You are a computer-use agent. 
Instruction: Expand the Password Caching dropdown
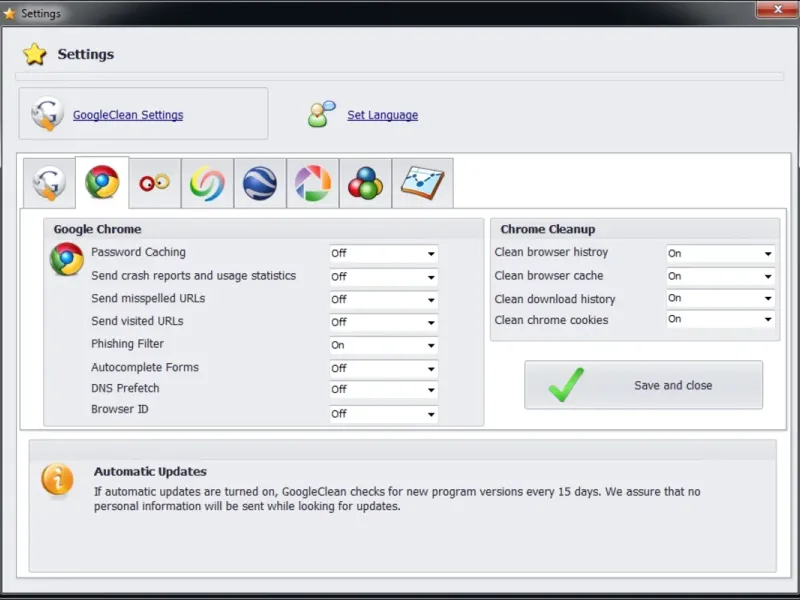click(x=384, y=254)
